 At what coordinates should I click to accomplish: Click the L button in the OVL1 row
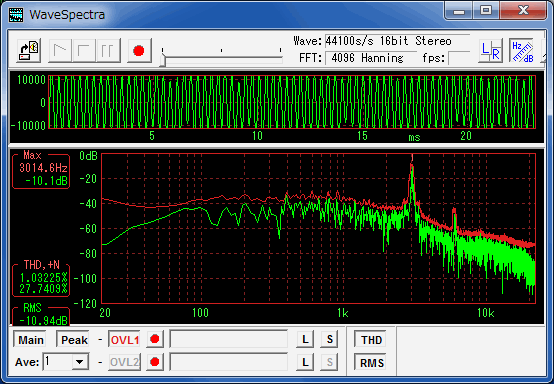(305, 339)
